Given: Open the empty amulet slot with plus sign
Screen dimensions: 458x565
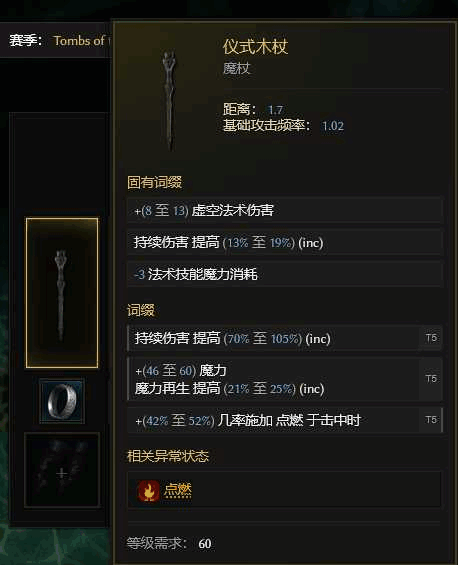Looking at the screenshot, I should click(x=62, y=470).
